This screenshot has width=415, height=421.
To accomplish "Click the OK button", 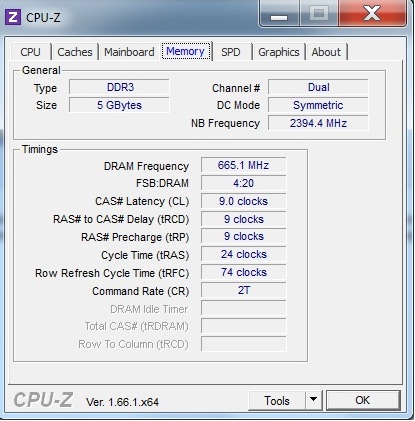I will click(363, 400).
